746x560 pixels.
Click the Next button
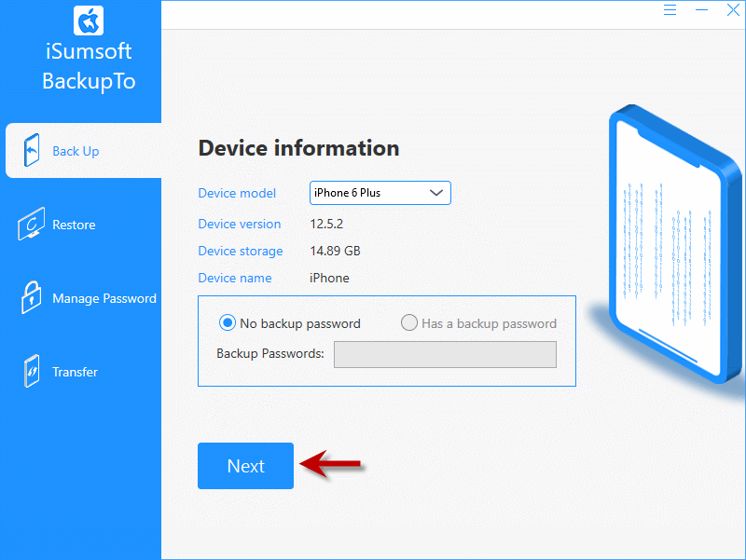point(245,466)
